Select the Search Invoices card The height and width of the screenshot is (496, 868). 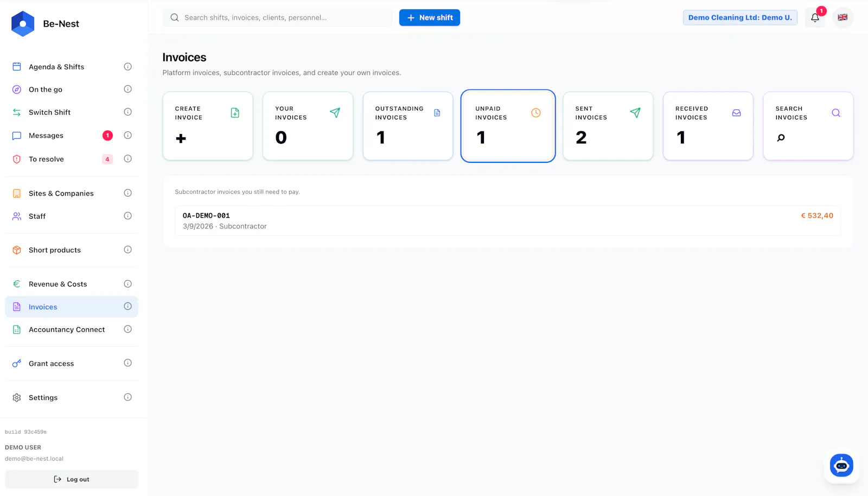pyautogui.click(x=808, y=126)
